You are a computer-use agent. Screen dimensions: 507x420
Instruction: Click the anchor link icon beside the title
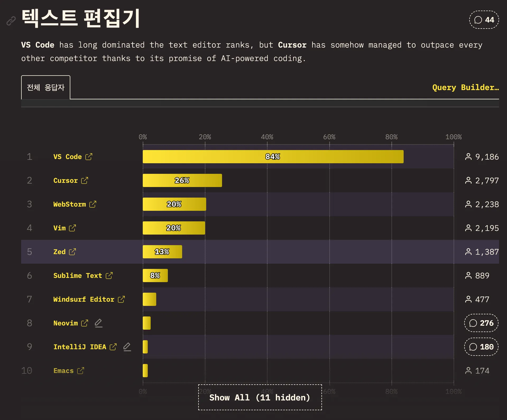pyautogui.click(x=11, y=21)
